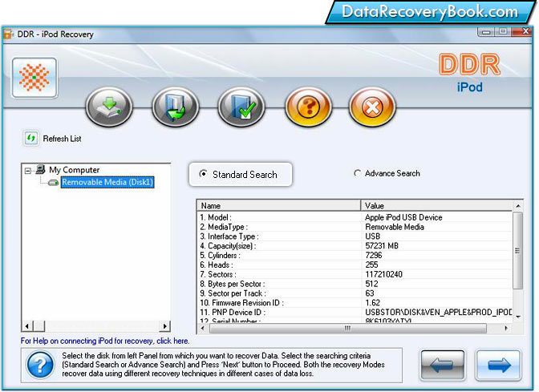Viewport: 539px width, 392px height.
Task: Click the title bar application icon
Action: tap(8, 34)
